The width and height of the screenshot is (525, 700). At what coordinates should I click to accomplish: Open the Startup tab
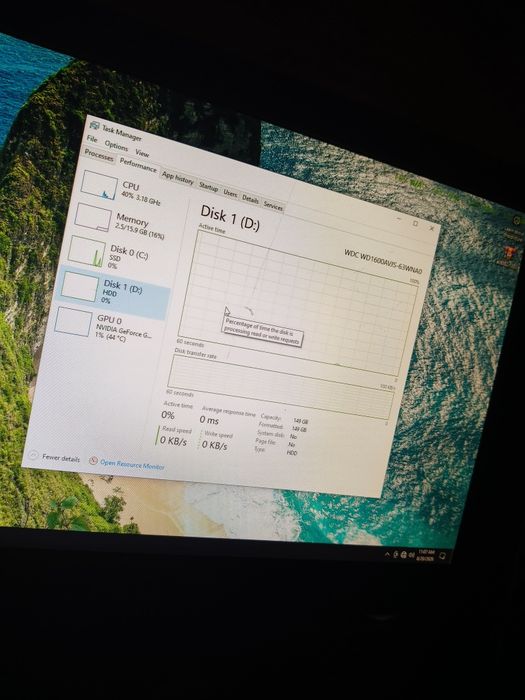[208, 187]
